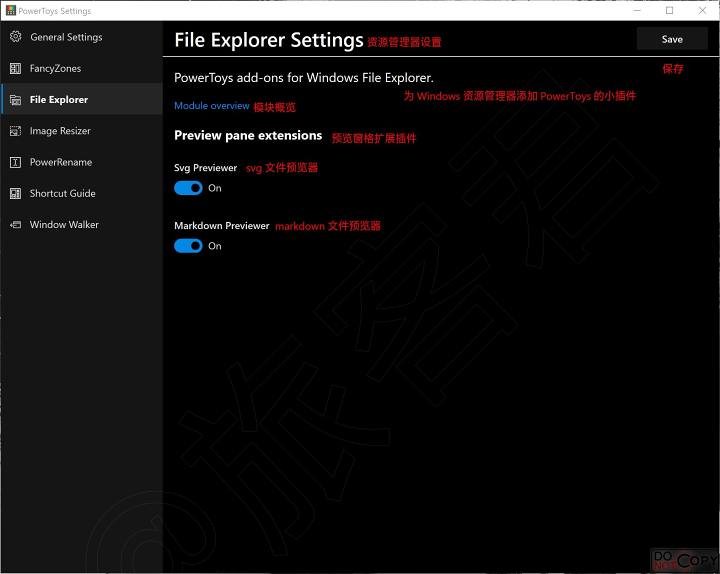Open Shortcut Guide settings
This screenshot has width=720, height=574.
[x=82, y=193]
